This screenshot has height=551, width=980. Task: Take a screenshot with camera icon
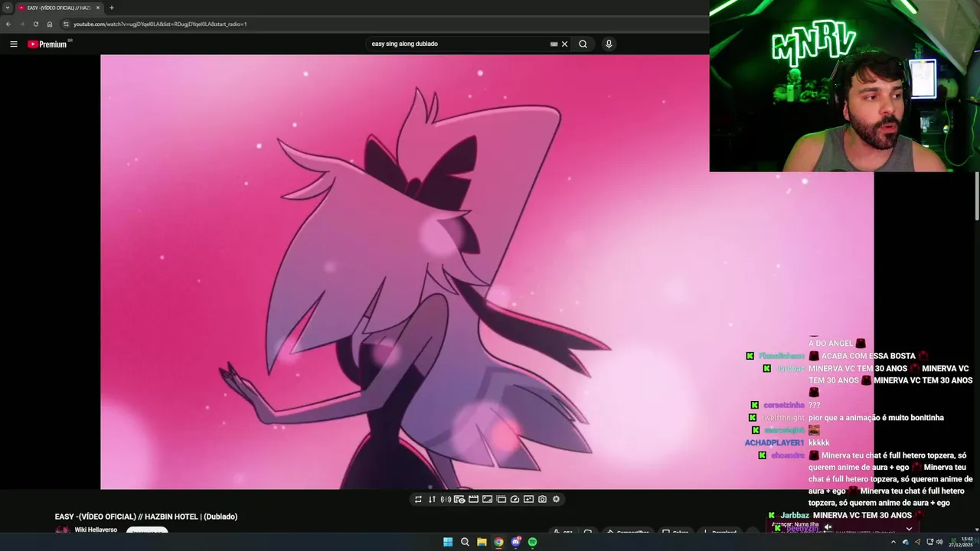click(x=542, y=499)
